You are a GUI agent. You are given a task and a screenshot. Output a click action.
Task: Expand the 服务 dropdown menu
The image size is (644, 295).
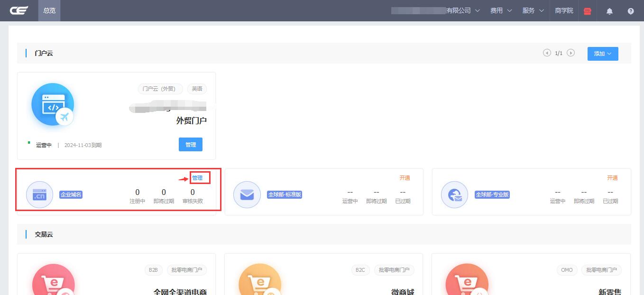coord(533,10)
